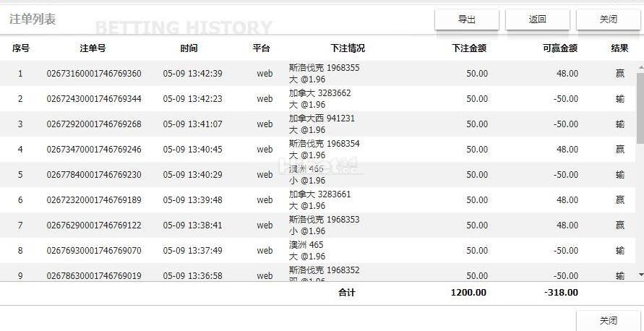Select the 下注金额 column header
Image resolution: width=644 pixels, height=331 pixels.
pos(468,48)
